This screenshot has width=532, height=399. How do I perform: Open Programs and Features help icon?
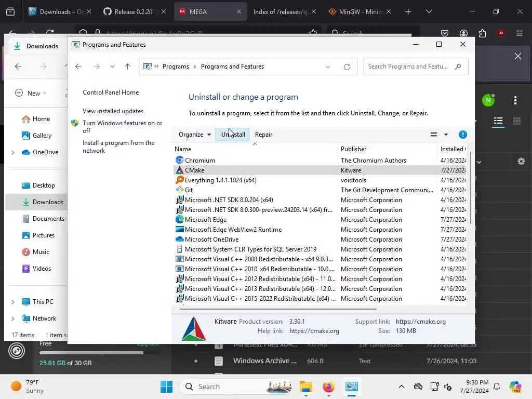[462, 135]
